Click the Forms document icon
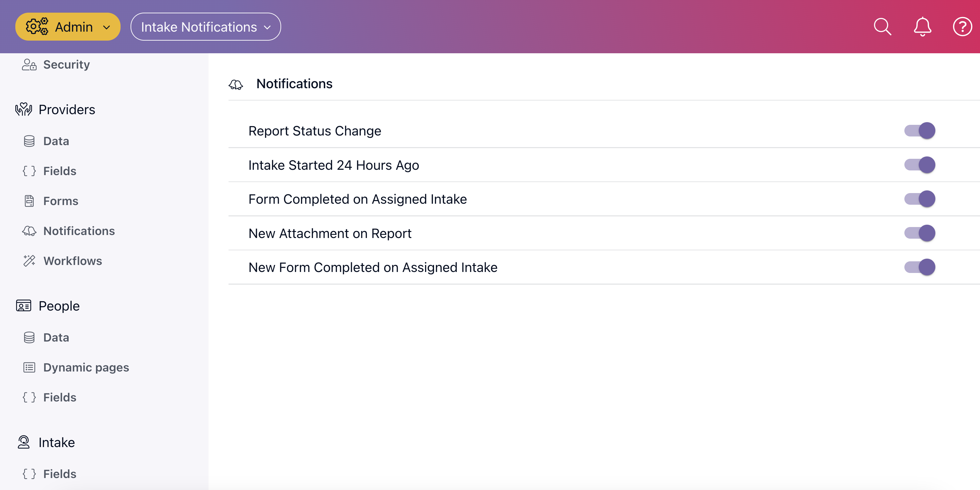Screen dimensions: 980x490 29,201
